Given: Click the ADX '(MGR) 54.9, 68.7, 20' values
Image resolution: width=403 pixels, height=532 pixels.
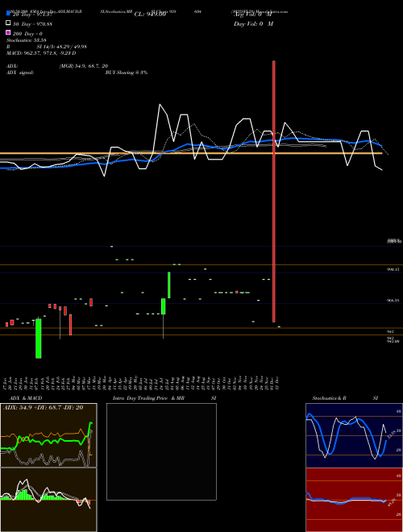Looking at the screenshot, I should [84, 66].
